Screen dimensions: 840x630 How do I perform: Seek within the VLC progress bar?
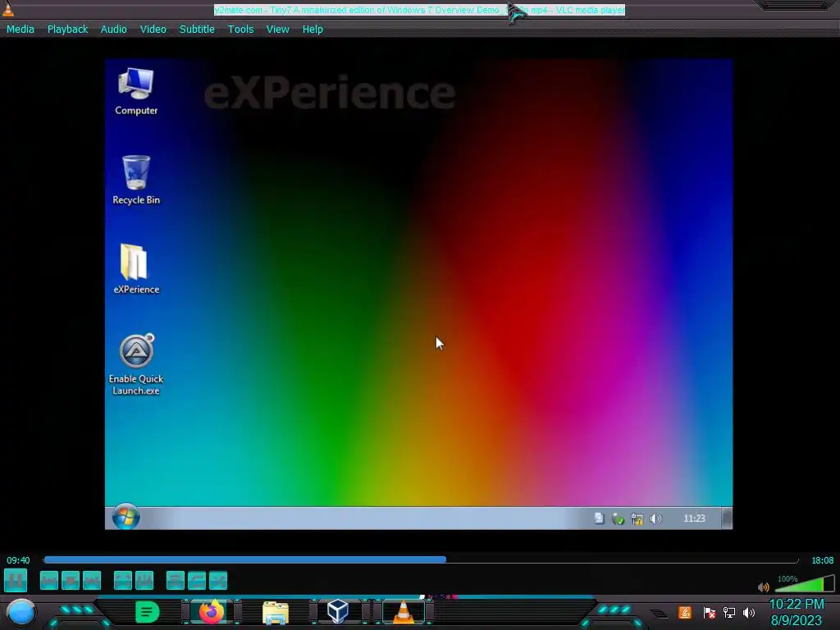[x=421, y=559]
